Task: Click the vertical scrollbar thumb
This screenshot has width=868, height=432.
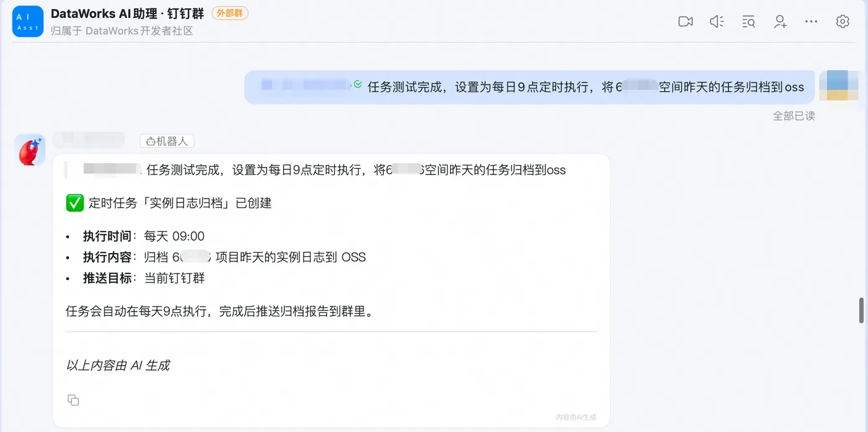Action: (x=861, y=310)
